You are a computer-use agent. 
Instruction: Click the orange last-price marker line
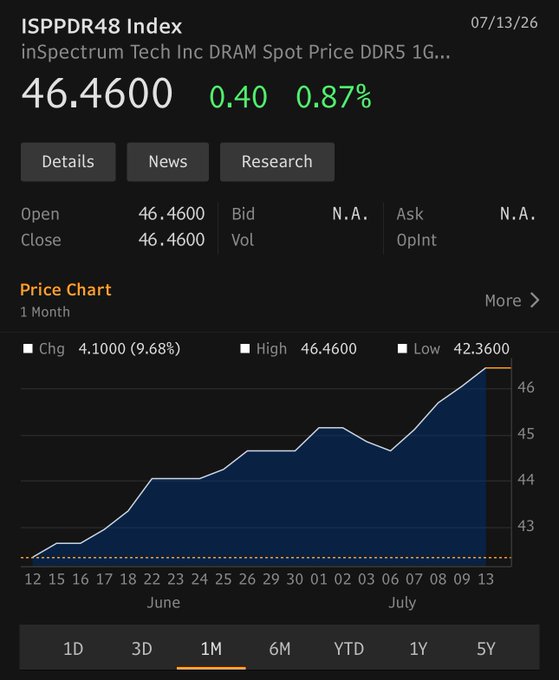point(499,368)
